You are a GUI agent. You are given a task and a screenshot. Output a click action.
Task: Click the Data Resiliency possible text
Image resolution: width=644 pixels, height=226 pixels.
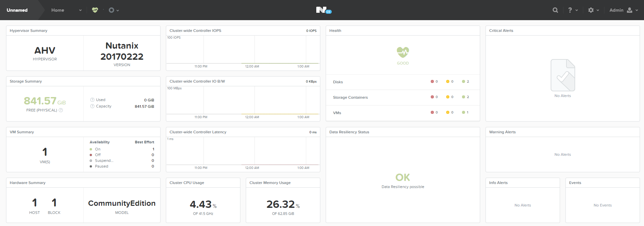(403, 187)
